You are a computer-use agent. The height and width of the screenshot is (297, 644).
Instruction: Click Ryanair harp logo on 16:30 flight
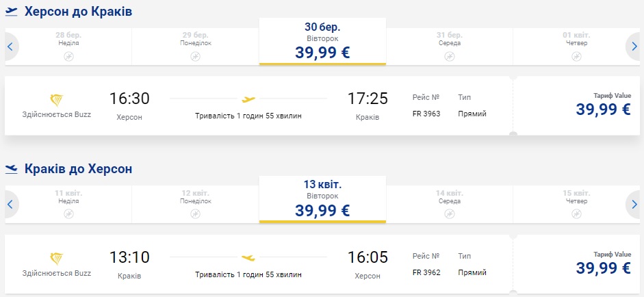[56, 100]
